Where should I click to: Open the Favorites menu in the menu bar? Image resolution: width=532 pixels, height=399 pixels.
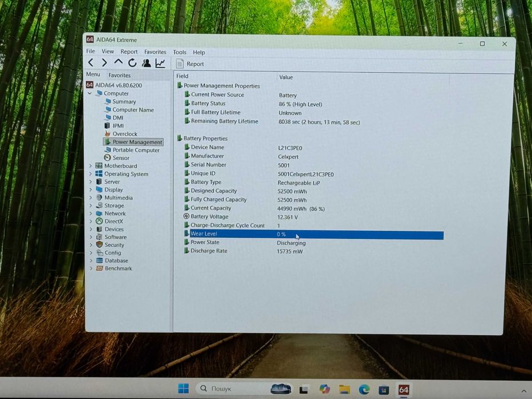(155, 52)
